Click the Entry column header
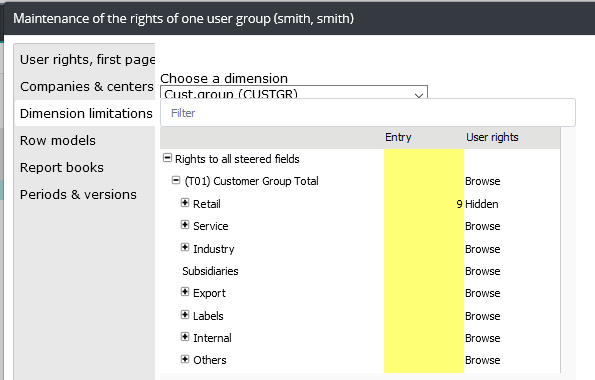This screenshot has height=380, width=595. tap(398, 137)
